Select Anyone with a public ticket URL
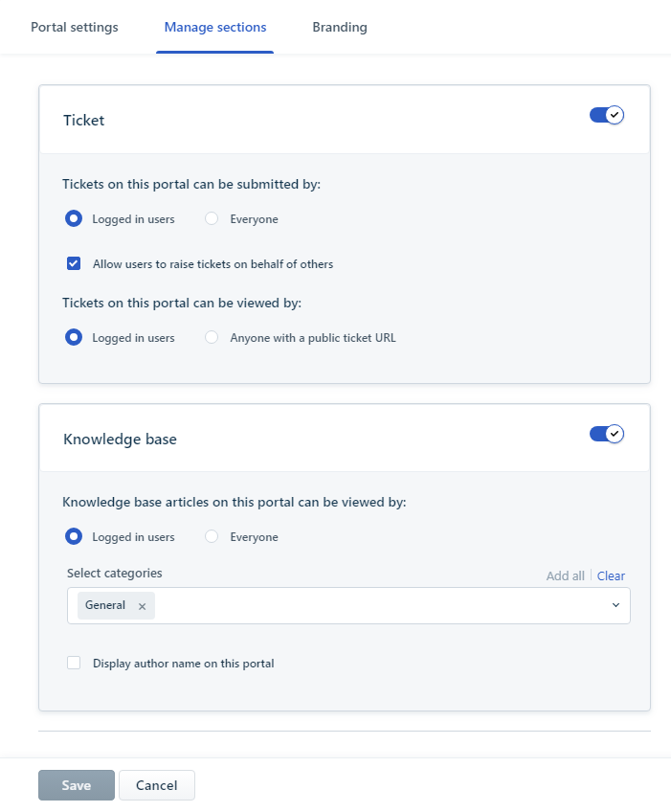The width and height of the screenshot is (671, 812). pyautogui.click(x=212, y=338)
